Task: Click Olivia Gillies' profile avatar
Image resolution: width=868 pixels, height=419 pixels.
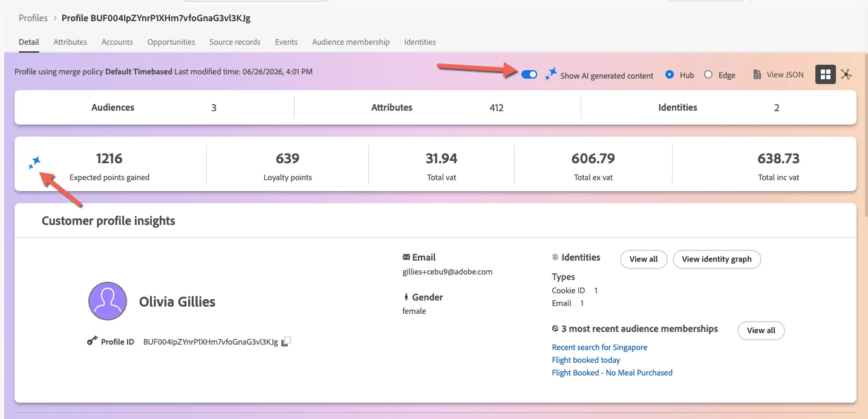Action: 108,301
